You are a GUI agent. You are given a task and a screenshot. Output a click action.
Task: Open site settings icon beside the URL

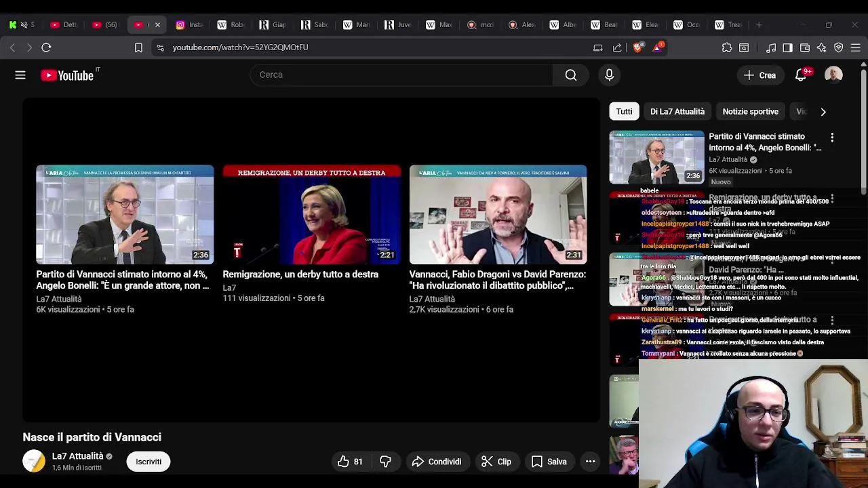(160, 47)
